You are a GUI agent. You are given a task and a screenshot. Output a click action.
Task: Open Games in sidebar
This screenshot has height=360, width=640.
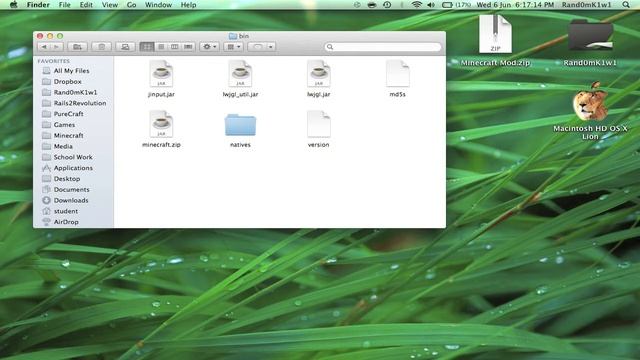click(64, 125)
